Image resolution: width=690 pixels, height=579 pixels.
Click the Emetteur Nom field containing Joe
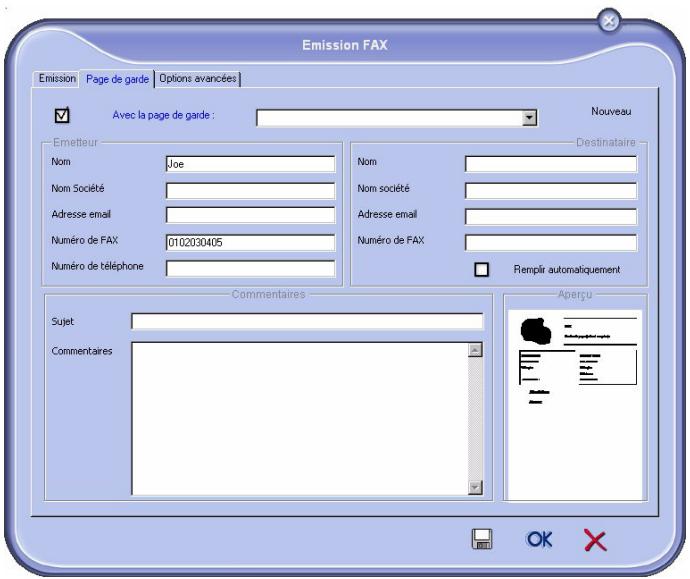250,164
